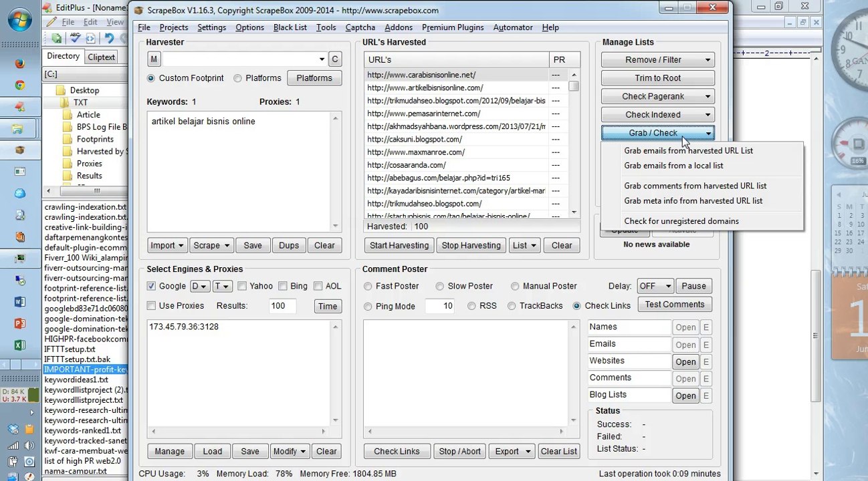This screenshot has height=481, width=868.
Task: Select Custom Footprint radio button
Action: 151,78
